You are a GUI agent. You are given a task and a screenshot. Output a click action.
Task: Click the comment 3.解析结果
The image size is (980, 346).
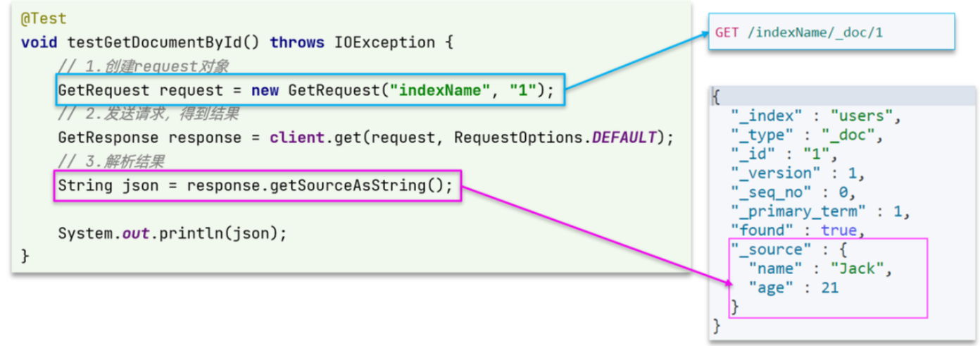111,162
